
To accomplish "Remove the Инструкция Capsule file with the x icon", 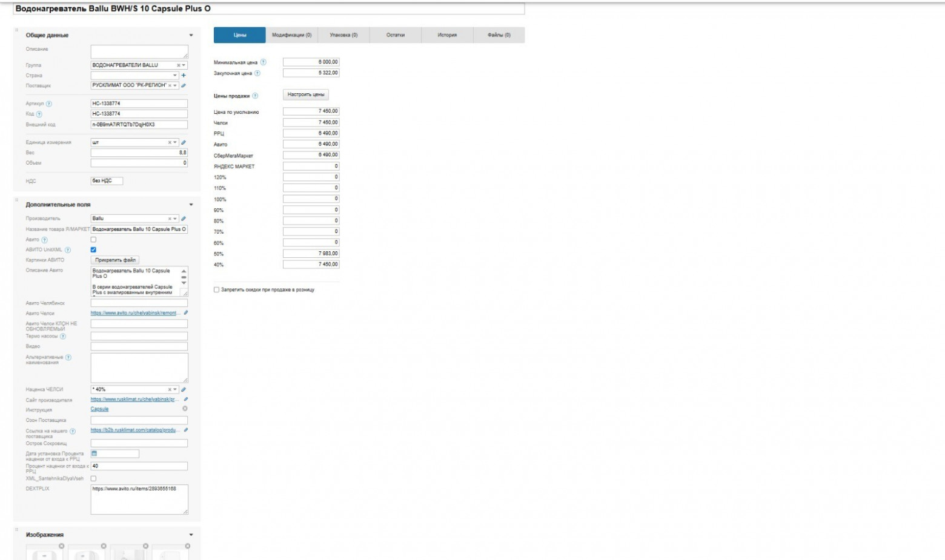I will pyautogui.click(x=185, y=409).
